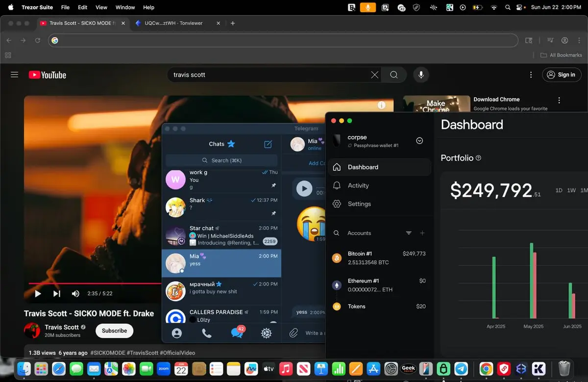The height and width of the screenshot is (382, 588).
Task: Select the 1W portfolio time range
Action: (571, 191)
